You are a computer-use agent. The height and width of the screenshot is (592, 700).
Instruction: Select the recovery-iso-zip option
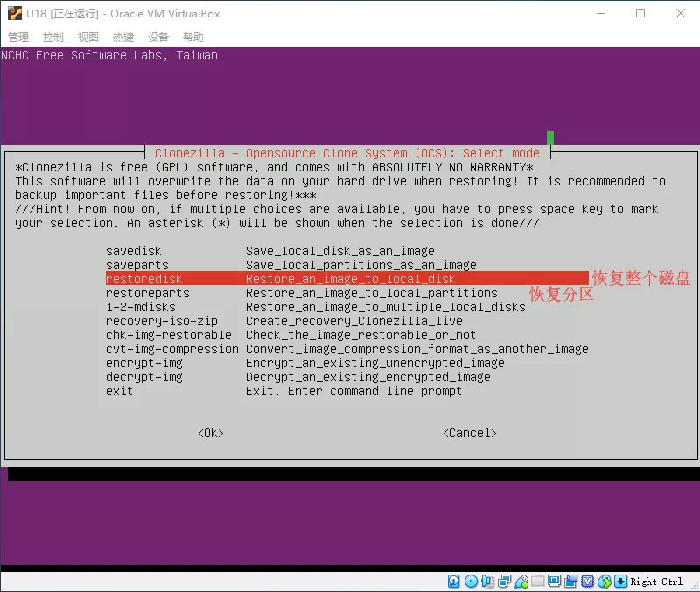click(346, 321)
